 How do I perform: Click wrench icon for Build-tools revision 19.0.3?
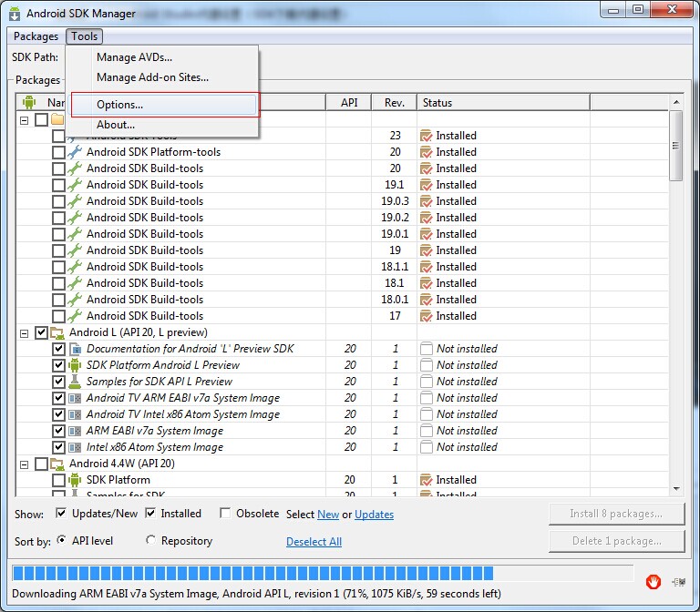coord(75,201)
